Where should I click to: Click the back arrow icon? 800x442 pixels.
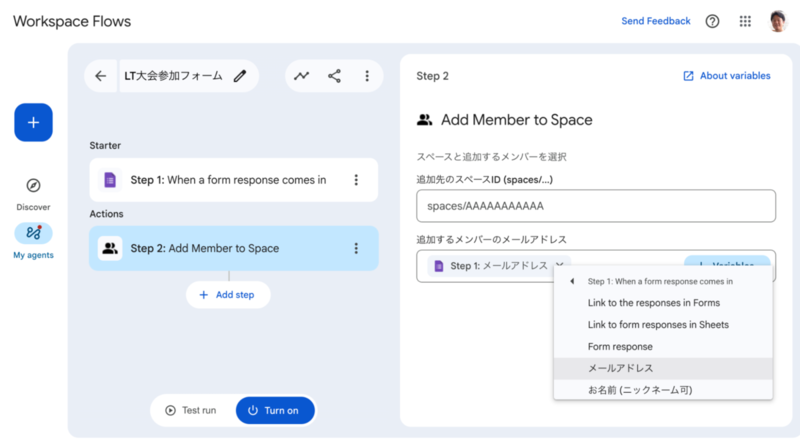point(100,76)
